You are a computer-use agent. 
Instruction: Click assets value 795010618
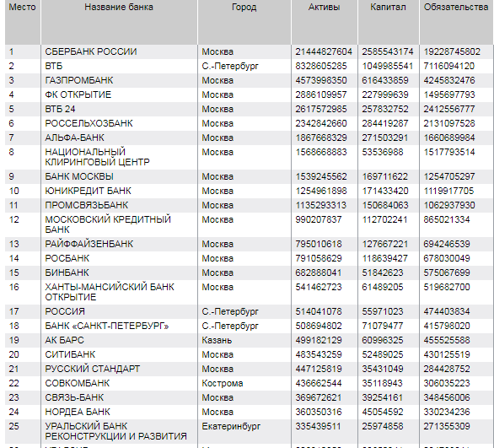coord(318,244)
